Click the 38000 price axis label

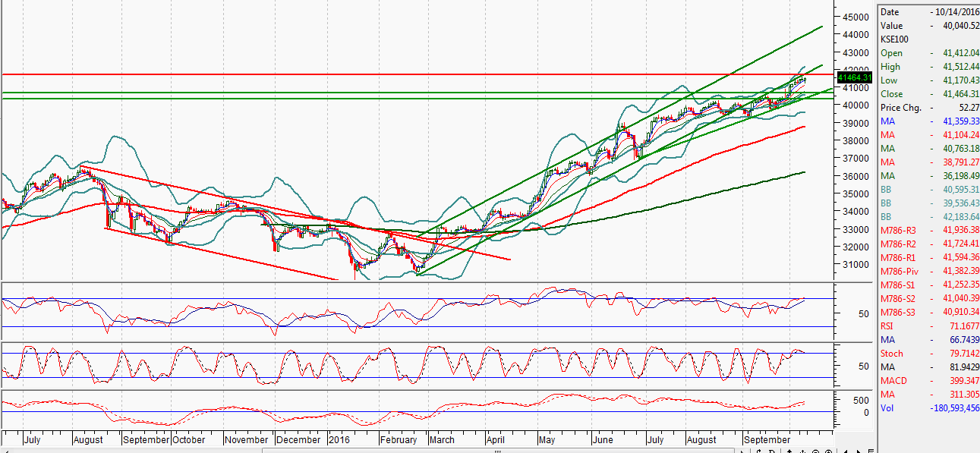point(856,141)
